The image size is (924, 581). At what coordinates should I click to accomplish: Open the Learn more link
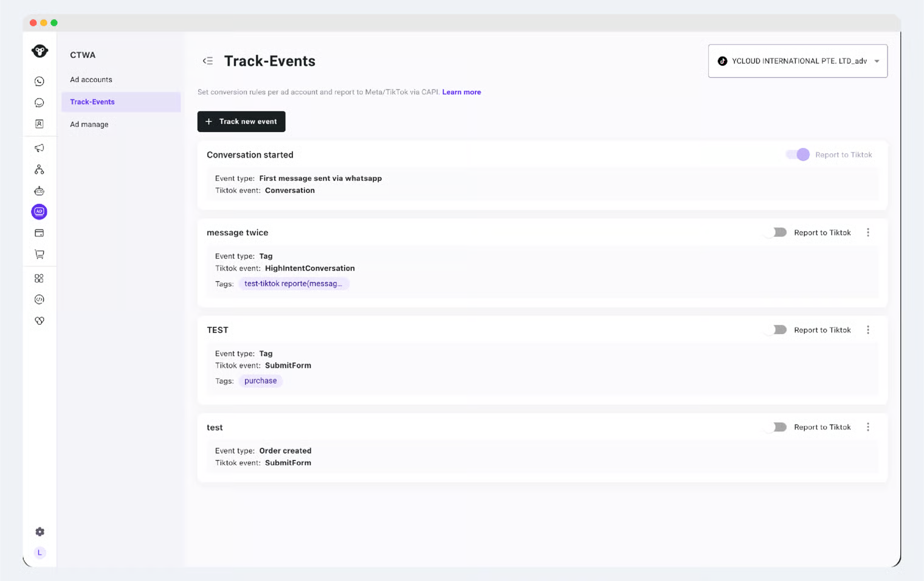click(x=461, y=92)
